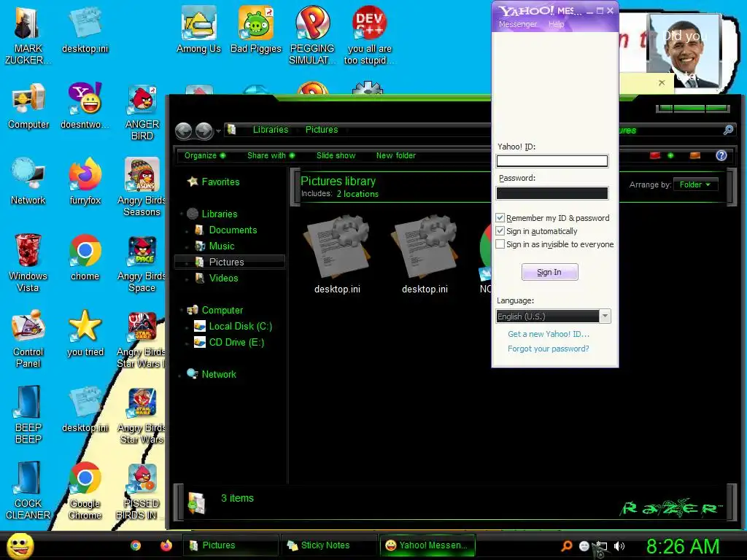Image resolution: width=747 pixels, height=560 pixels.
Task: Open the ANGER BIRD desktop icon
Action: pos(142,112)
